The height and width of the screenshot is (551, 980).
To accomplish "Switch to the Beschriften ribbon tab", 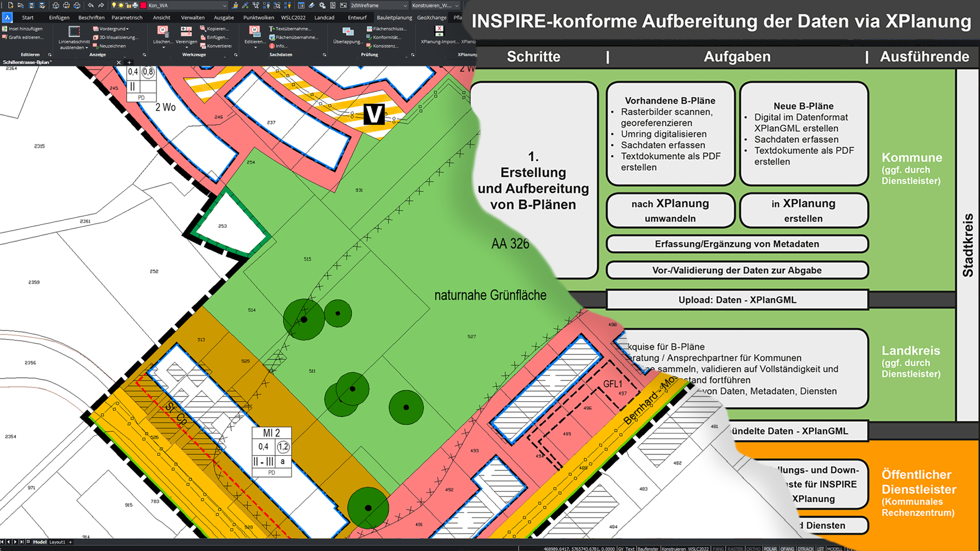I will (x=91, y=17).
